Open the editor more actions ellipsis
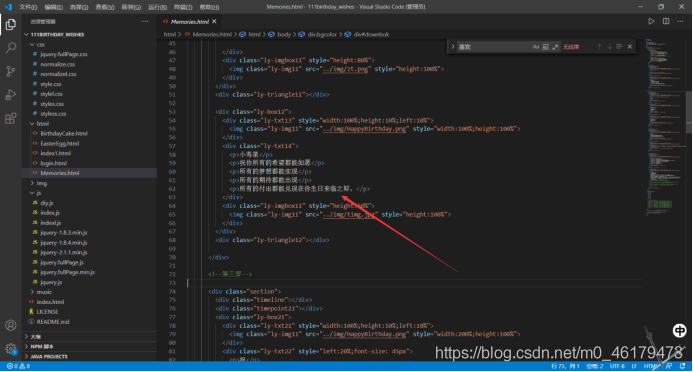The height and width of the screenshot is (372, 693). coord(680,21)
